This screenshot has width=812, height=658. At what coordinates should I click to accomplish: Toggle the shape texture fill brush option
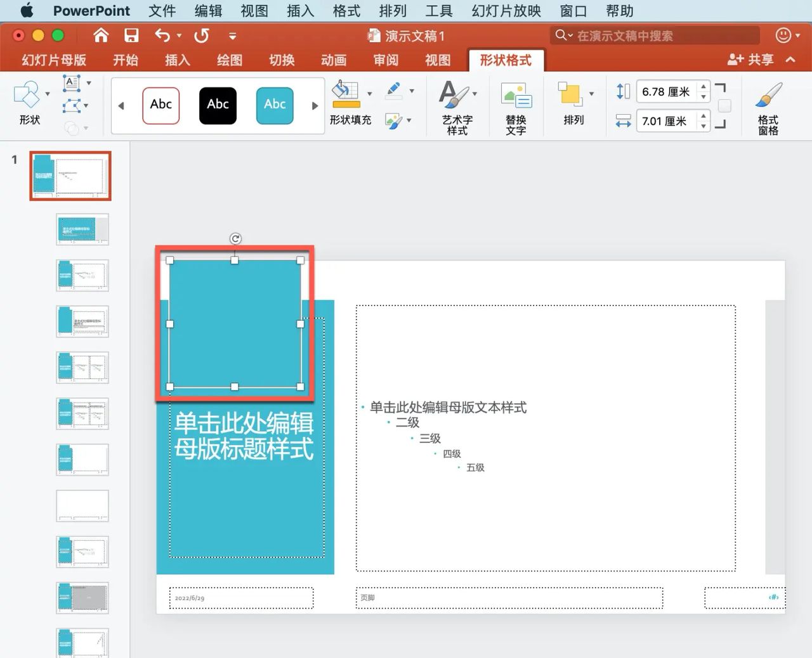(393, 122)
